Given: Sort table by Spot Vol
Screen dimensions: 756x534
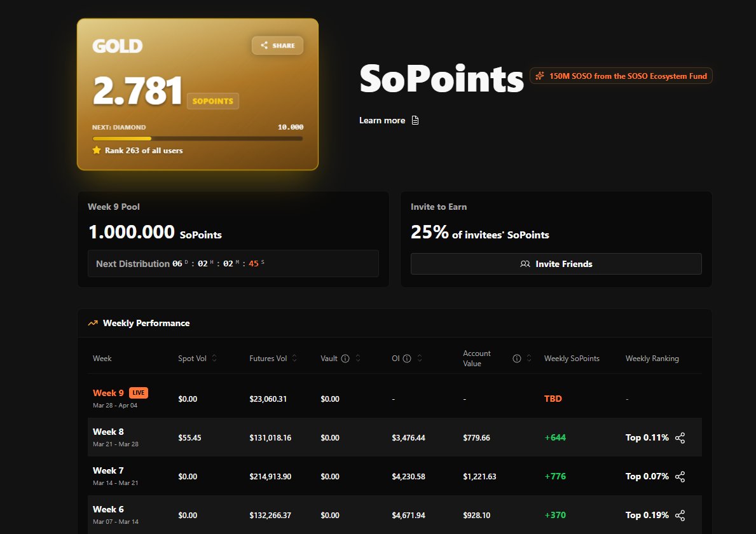Looking at the screenshot, I should point(214,358).
